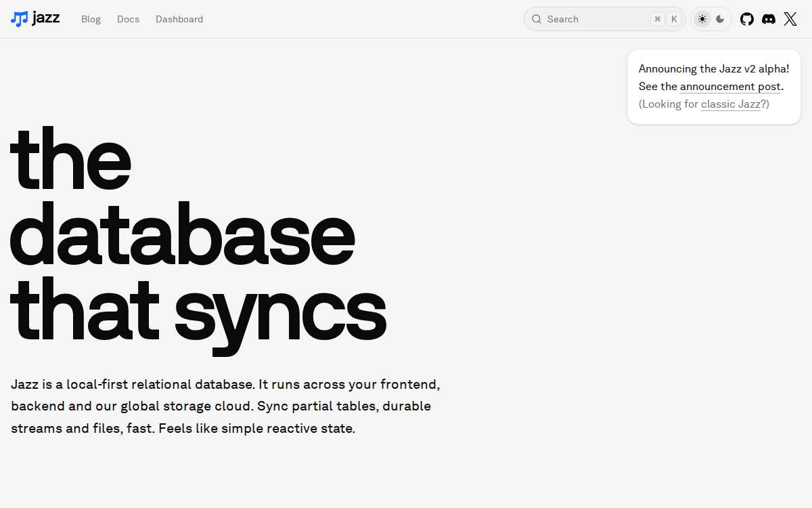
Task: Focus the Search field
Action: click(x=604, y=19)
